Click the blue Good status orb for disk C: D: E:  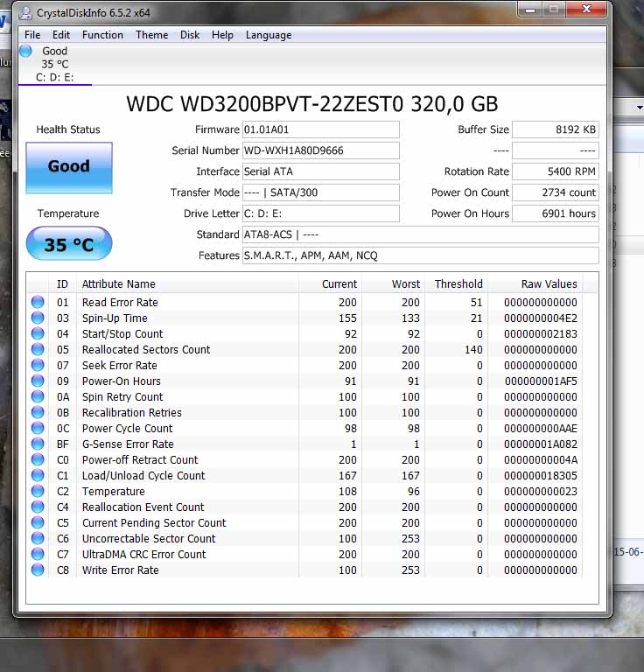pos(25,51)
